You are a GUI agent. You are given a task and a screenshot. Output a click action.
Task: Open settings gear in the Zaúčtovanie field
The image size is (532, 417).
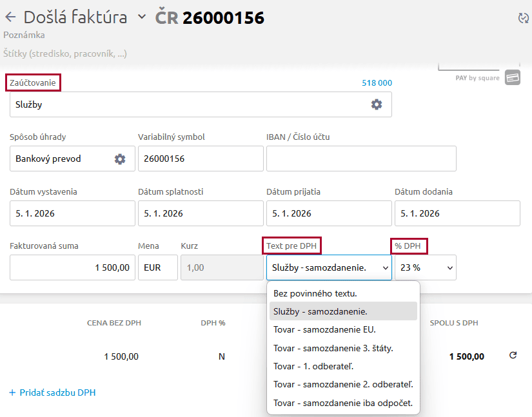click(x=377, y=104)
